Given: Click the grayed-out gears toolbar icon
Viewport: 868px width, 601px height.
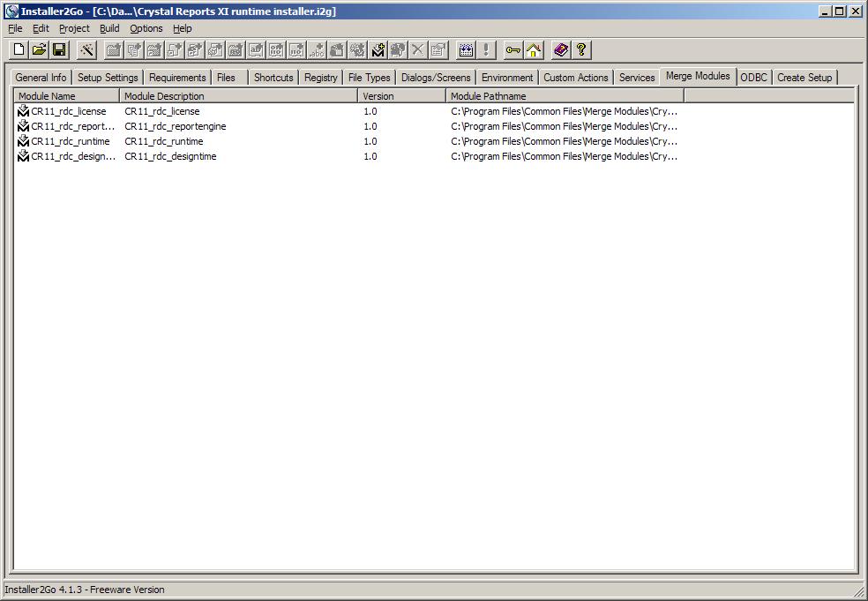Looking at the screenshot, I should pyautogui.click(x=357, y=49).
